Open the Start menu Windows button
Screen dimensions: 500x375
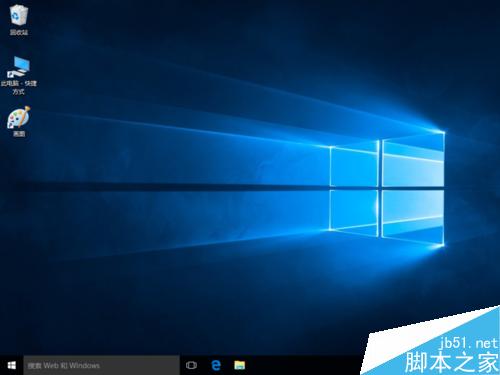click(12, 365)
